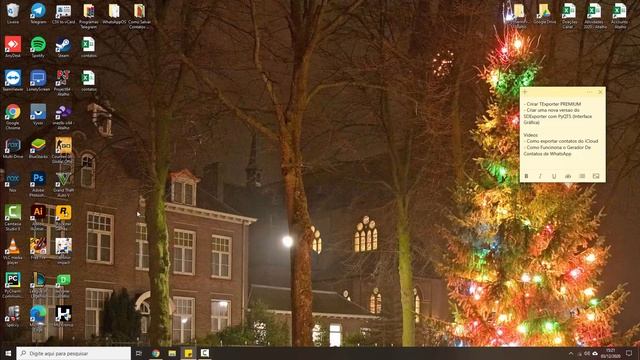Select contatos Excel file beside the Project64 icon
The width and height of the screenshot is (640, 360).
(89, 80)
